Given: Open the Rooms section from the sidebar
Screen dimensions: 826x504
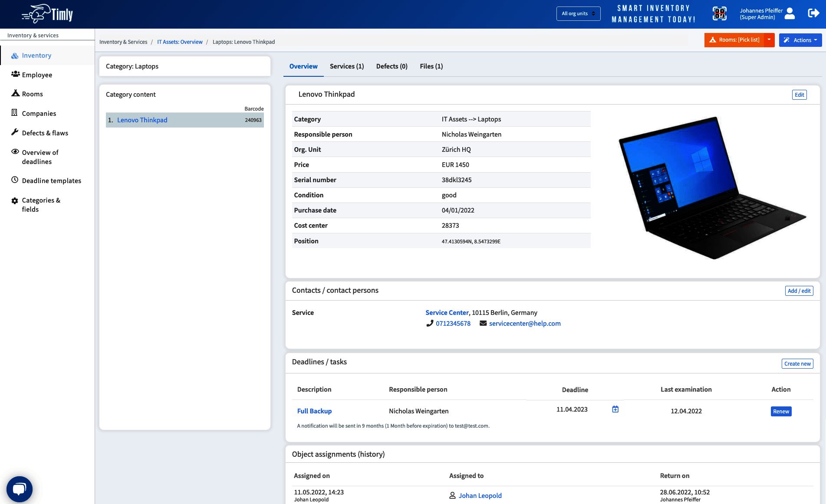Looking at the screenshot, I should tap(15, 94).
